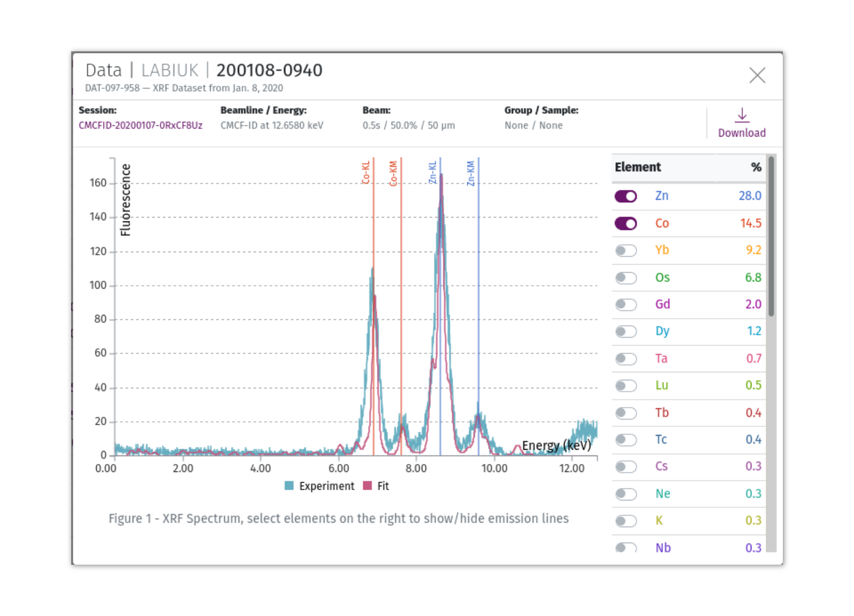The image size is (854, 616).
Task: Open session CMCFID-20200107-0RxCF8Uz link
Action: point(141,125)
